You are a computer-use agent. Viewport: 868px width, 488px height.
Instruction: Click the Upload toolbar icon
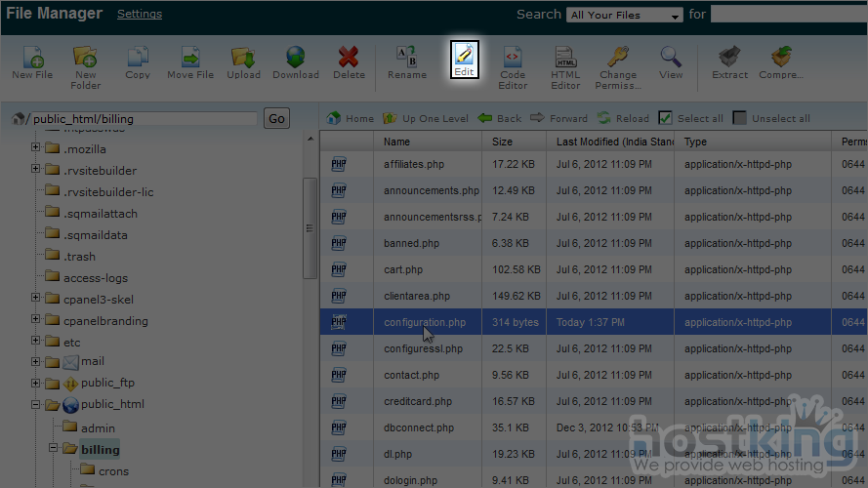coord(243,61)
